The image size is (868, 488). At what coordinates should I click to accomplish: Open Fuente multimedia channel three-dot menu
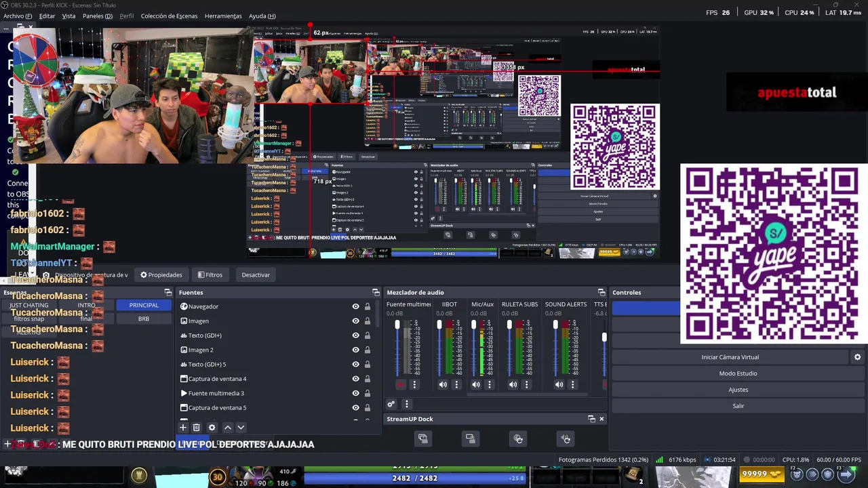coord(414,384)
